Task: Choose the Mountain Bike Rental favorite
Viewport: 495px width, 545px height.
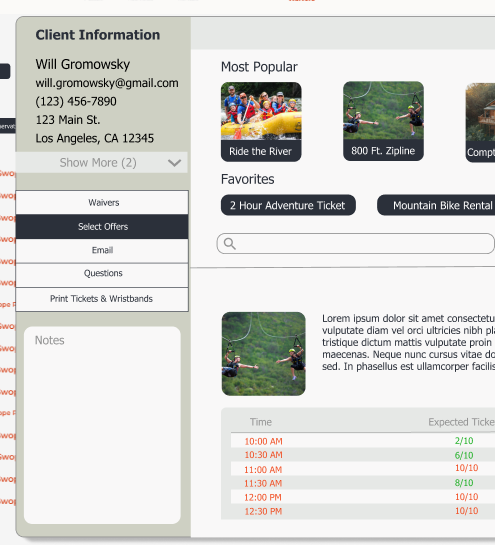Action: (436, 205)
